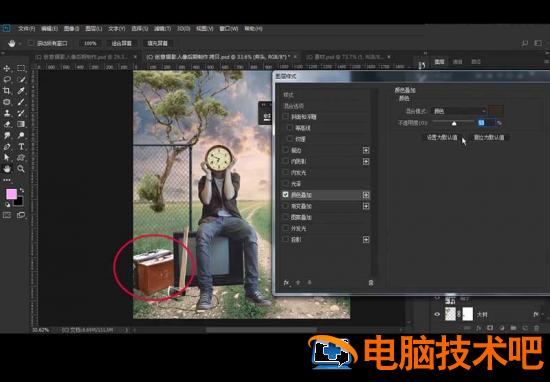Image resolution: width=550 pixels, height=382 pixels.
Task: Select the Horizontal Type tool
Action: (x=21, y=147)
